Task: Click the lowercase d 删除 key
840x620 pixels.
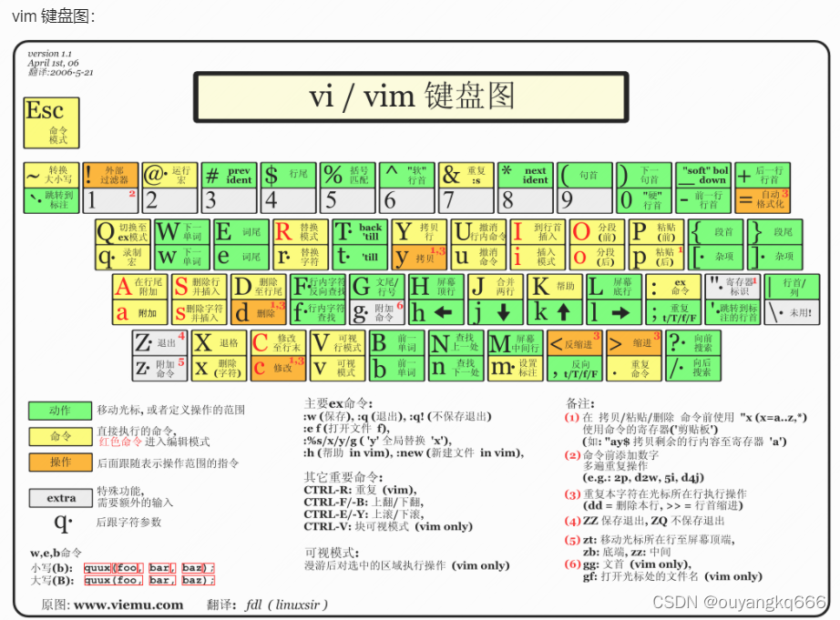Action: click(x=258, y=312)
